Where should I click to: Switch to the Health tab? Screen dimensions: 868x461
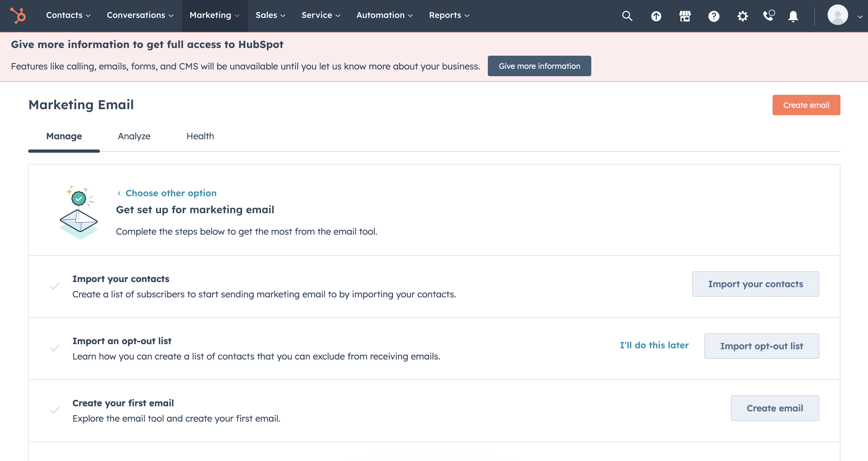[x=200, y=136]
